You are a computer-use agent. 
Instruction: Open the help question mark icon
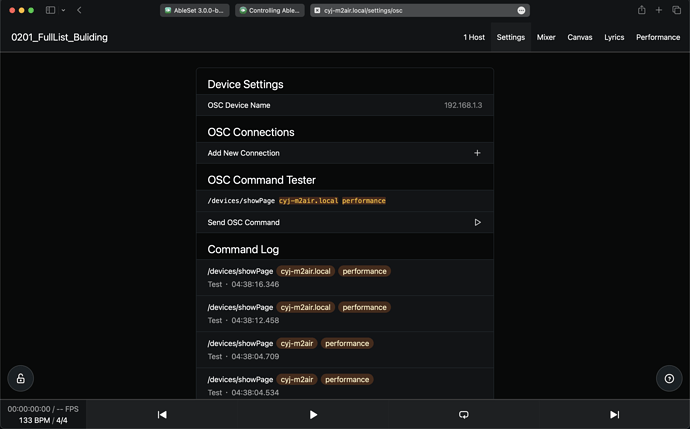[669, 378]
